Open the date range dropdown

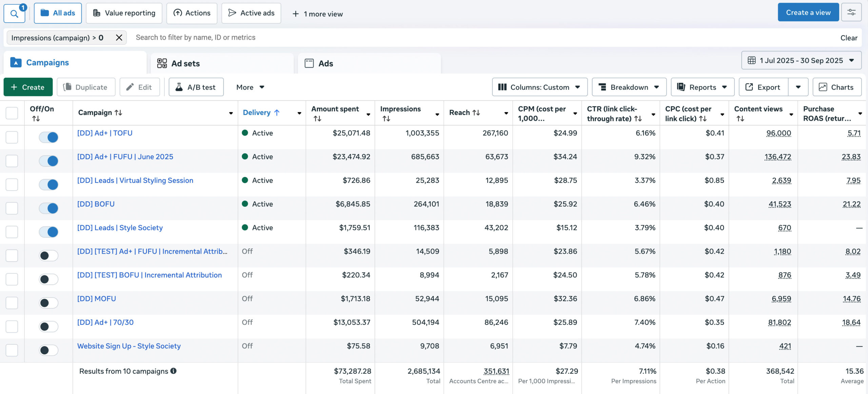pos(801,60)
